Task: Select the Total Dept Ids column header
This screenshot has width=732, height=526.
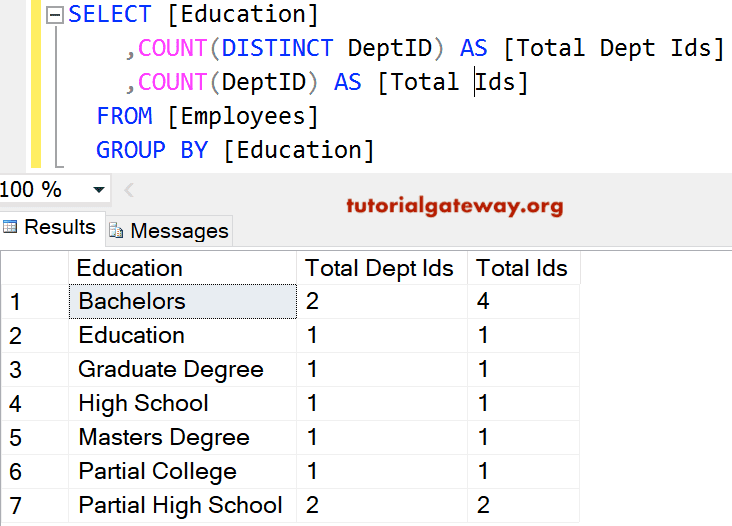Action: (x=382, y=268)
